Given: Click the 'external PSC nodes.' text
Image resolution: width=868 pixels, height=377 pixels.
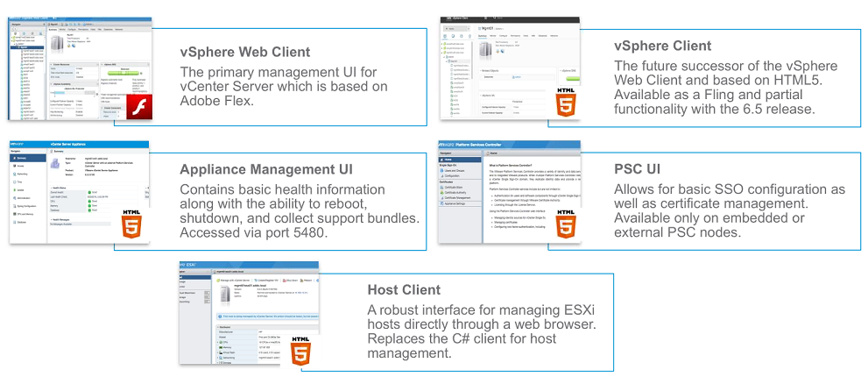Looking at the screenshot, I should 678,231.
